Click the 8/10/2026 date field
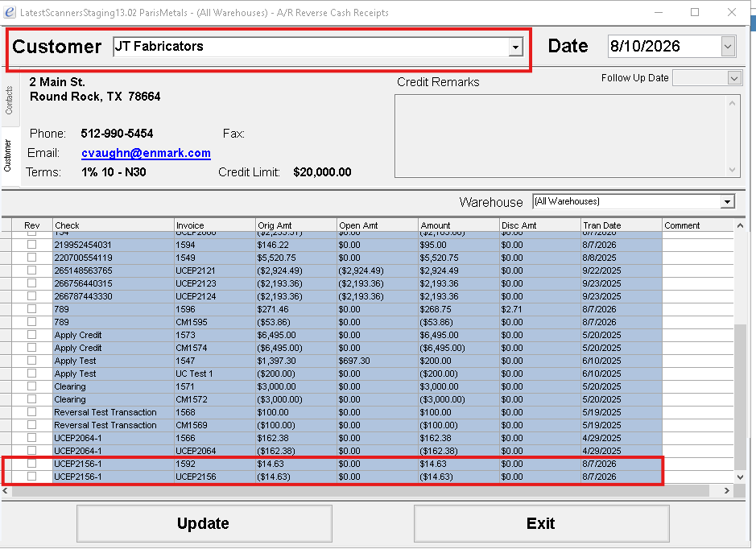The image size is (756, 549). [x=664, y=47]
